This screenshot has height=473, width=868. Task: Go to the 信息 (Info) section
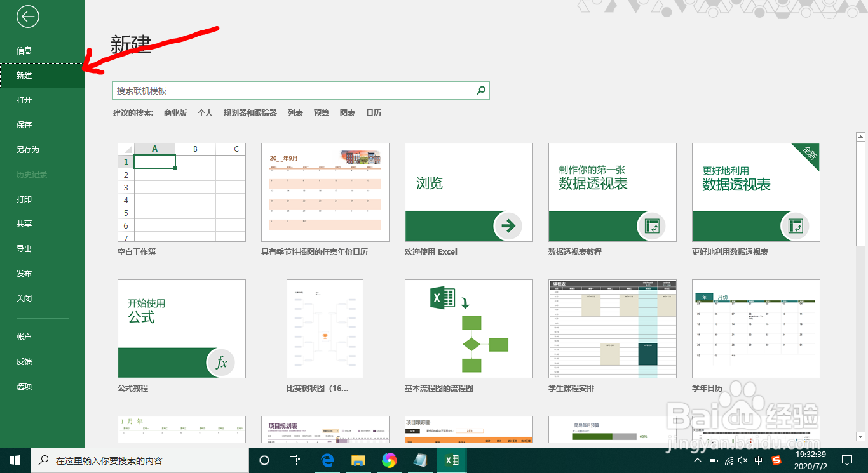[24, 50]
